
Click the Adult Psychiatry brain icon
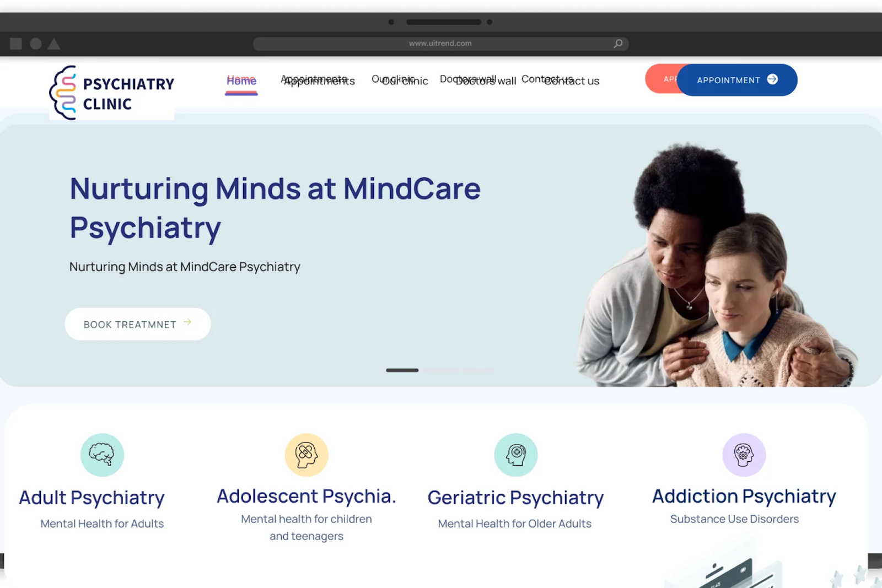[x=102, y=455]
